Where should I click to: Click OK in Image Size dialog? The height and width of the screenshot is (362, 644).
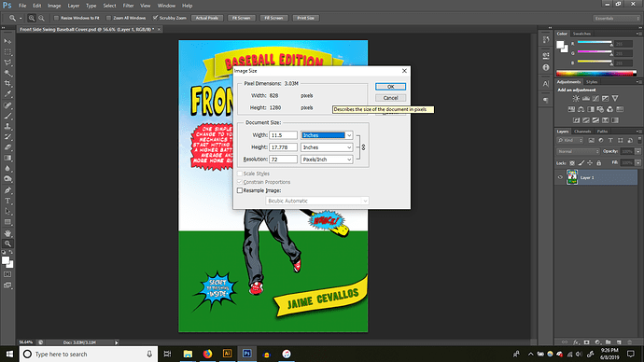tap(390, 87)
